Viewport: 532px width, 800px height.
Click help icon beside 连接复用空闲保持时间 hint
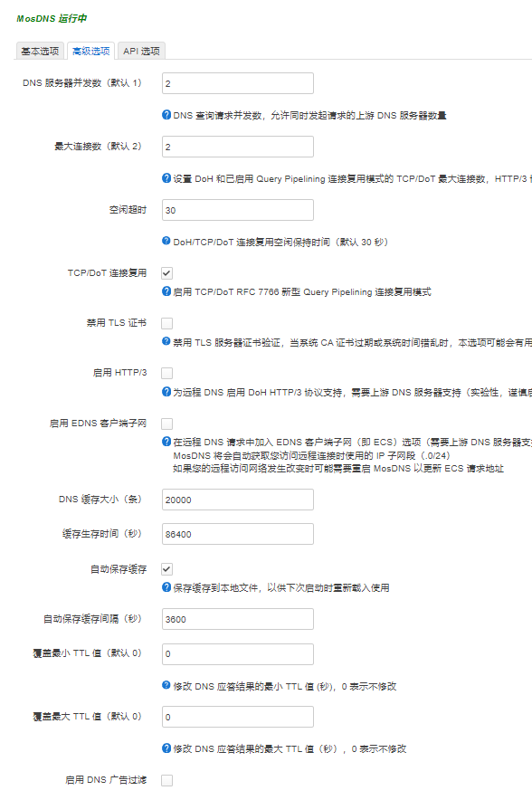tap(166, 241)
